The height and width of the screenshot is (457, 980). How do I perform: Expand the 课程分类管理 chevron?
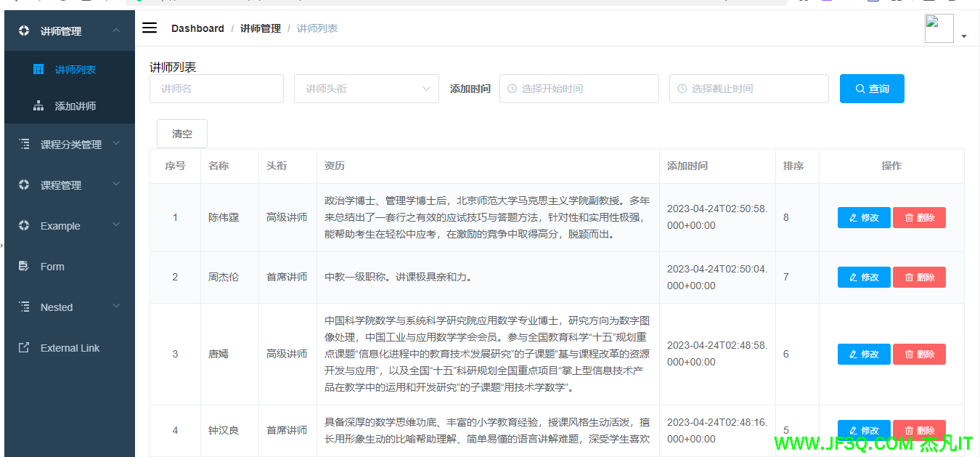[116, 144]
